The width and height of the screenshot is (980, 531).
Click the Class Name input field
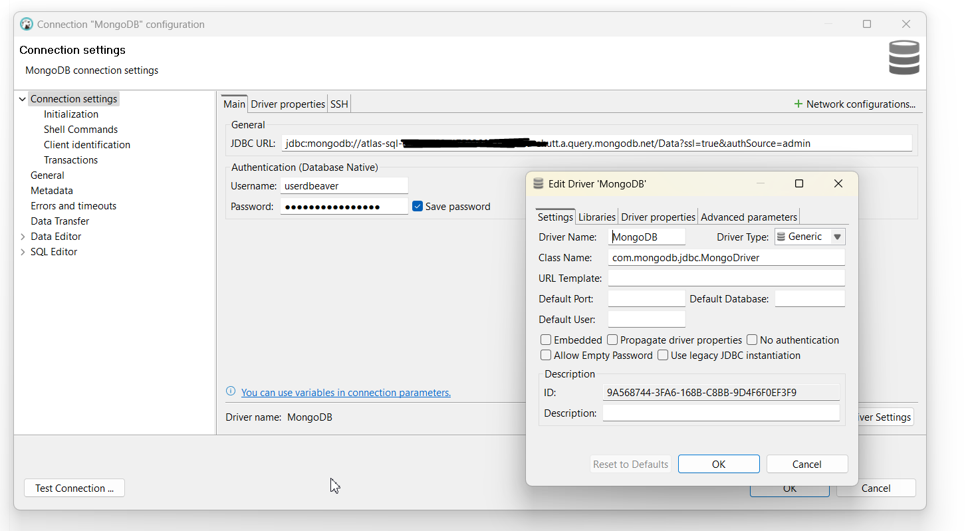coord(726,258)
